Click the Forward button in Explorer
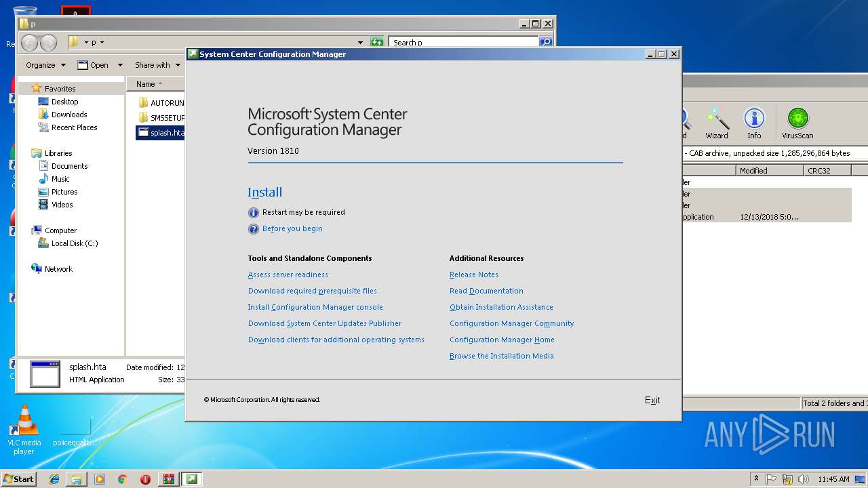The width and height of the screenshot is (868, 488). (x=48, y=43)
